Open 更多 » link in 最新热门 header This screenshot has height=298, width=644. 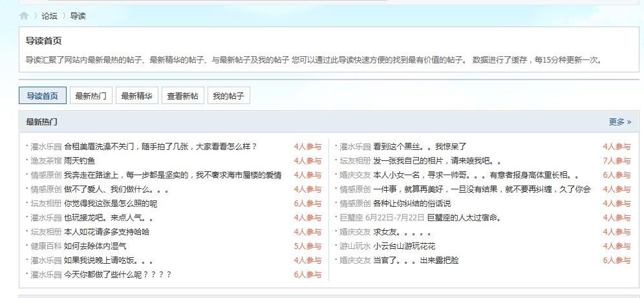click(620, 122)
